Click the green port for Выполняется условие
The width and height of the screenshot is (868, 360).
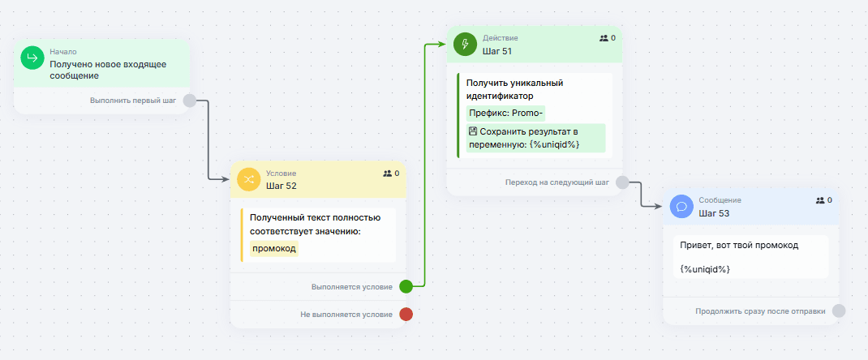click(406, 286)
